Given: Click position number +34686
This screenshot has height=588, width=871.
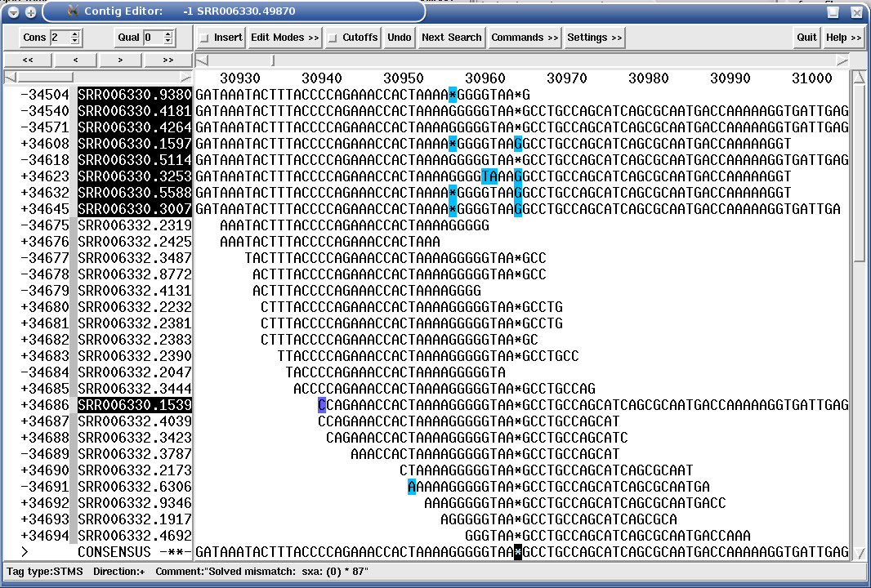Looking at the screenshot, I should coord(44,405).
